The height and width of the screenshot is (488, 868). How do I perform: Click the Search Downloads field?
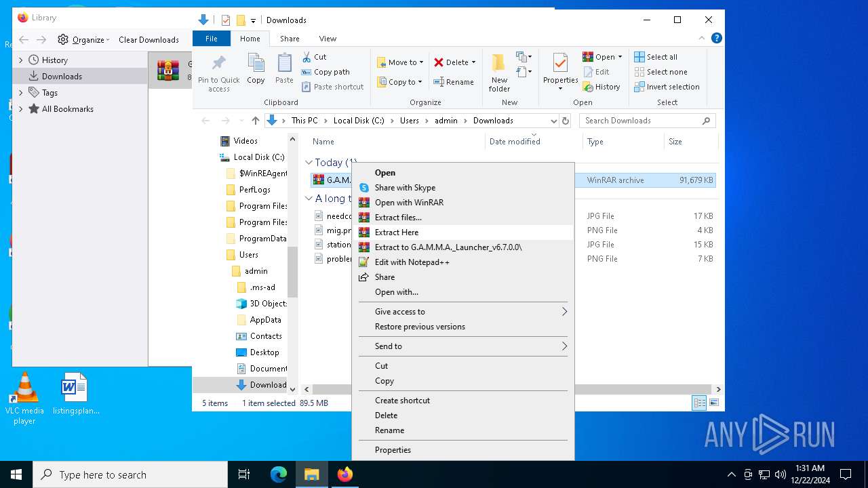tap(647, 121)
